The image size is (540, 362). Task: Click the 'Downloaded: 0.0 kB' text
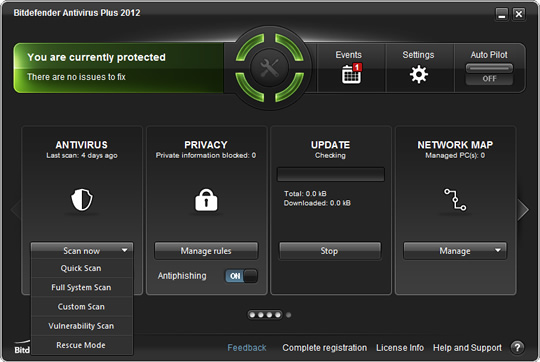(317, 203)
